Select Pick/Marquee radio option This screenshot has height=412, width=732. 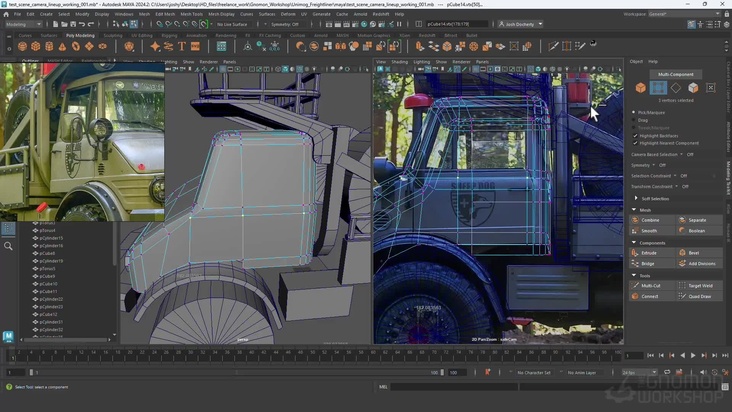pyautogui.click(x=633, y=112)
